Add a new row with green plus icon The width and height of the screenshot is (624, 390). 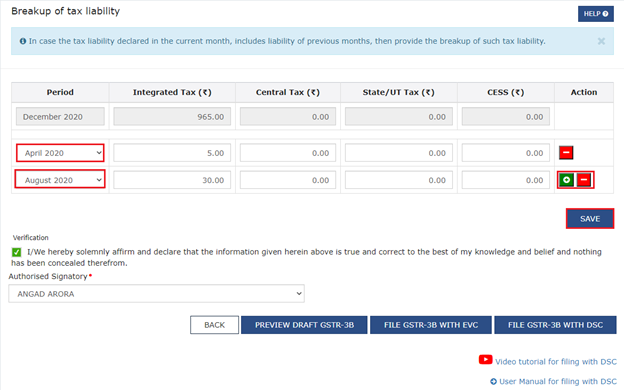(x=566, y=180)
